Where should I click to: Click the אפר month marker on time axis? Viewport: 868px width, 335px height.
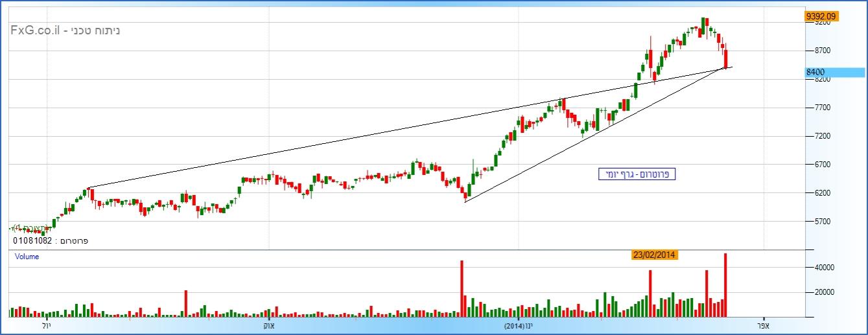point(763,325)
